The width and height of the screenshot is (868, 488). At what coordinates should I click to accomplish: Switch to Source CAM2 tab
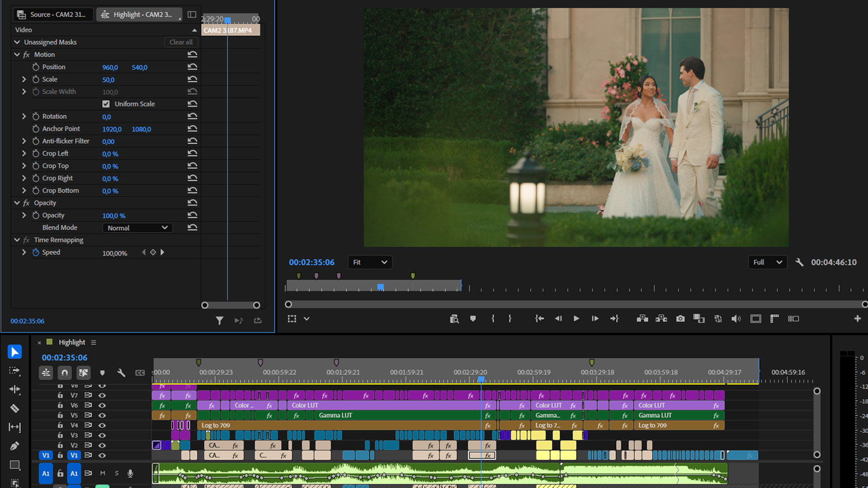point(52,15)
